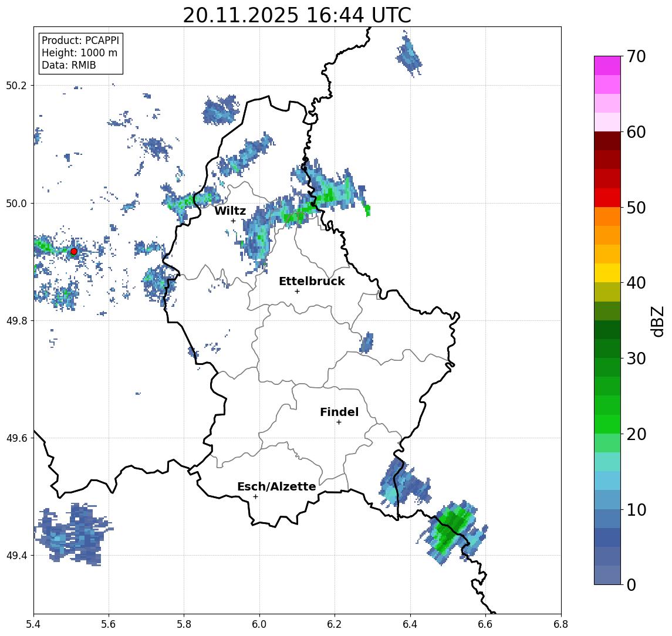Click the latitude tick label 49.4
Viewport: 672px width, 636px height.
tap(16, 556)
